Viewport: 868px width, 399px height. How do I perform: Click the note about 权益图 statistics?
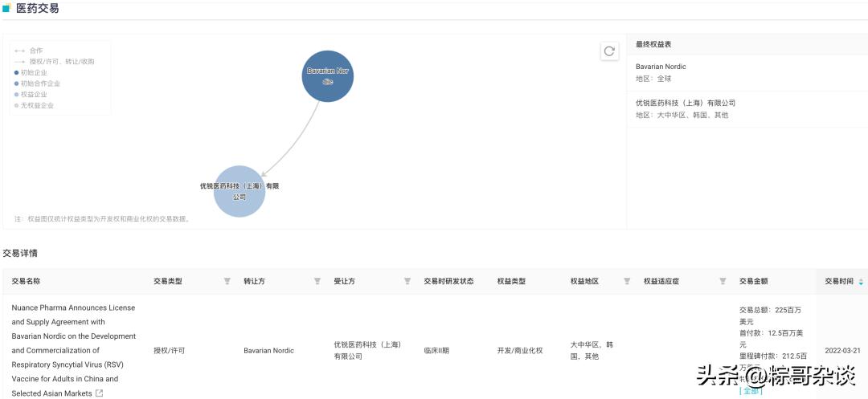pyautogui.click(x=103, y=219)
